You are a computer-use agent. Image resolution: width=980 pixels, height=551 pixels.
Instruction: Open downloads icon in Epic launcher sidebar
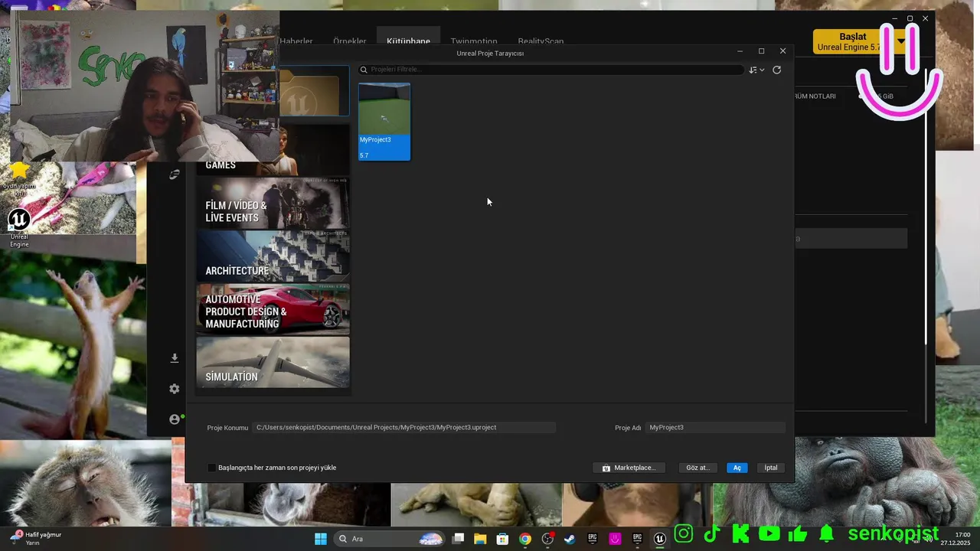click(x=175, y=358)
